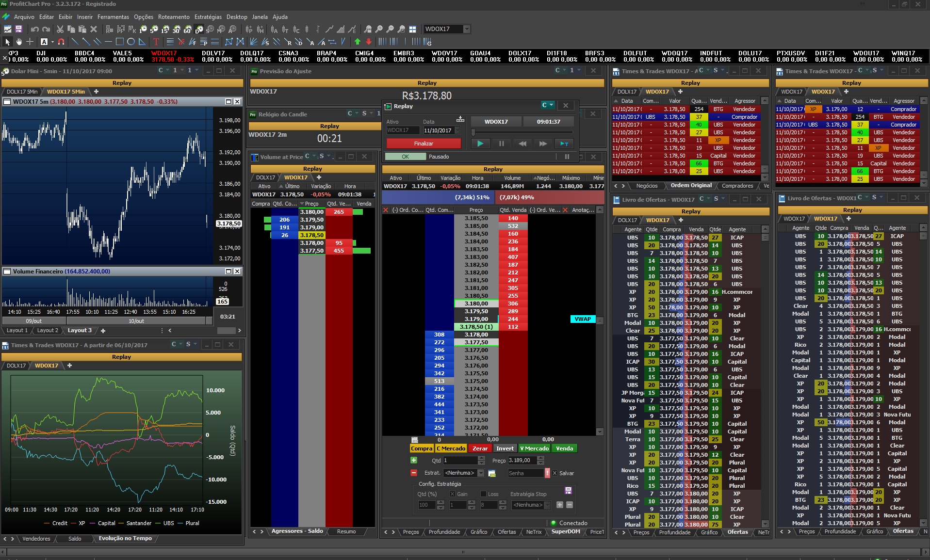Select the horizontal line drawing tool
930x560 pixels.
pyautogui.click(x=108, y=42)
